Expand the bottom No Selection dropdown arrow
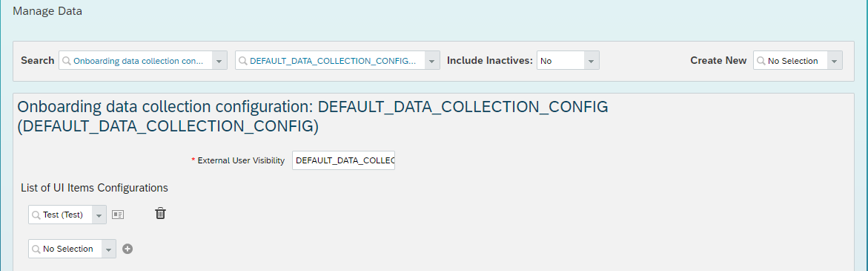This screenshot has height=271, width=868. click(x=109, y=249)
